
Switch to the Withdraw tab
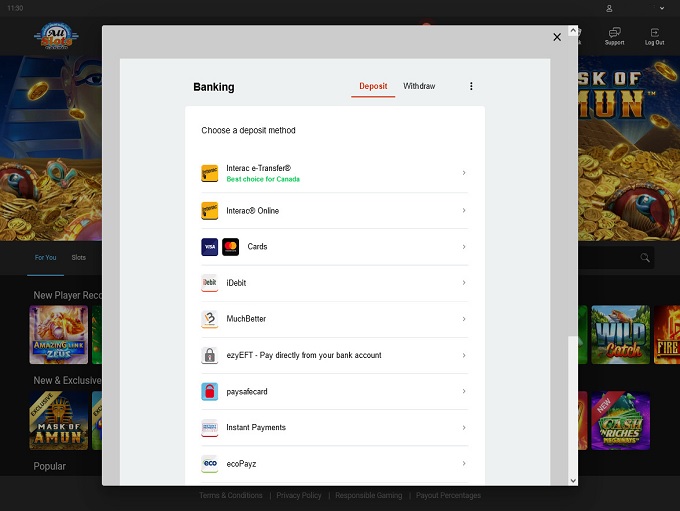point(419,87)
